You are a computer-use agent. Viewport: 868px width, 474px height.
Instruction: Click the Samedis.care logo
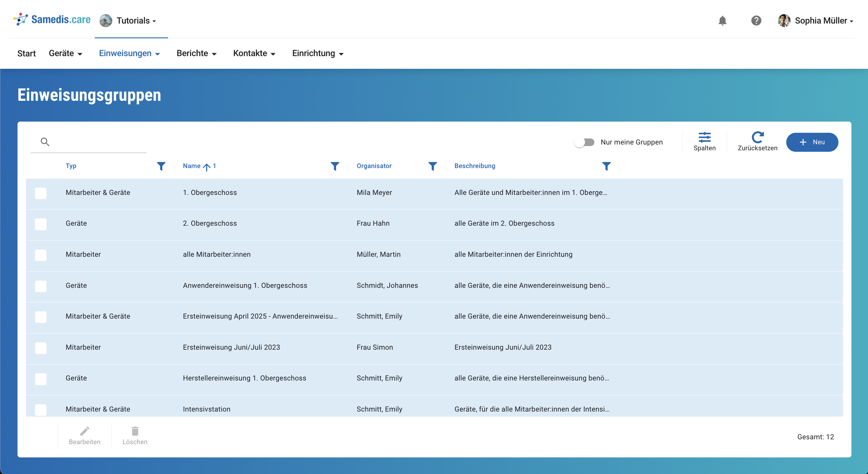point(52,20)
